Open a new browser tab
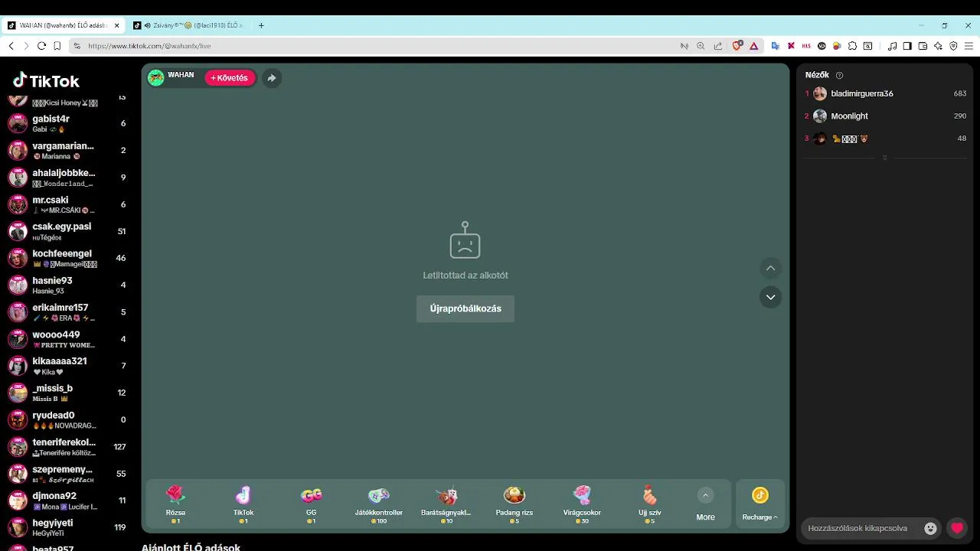The width and height of the screenshot is (980, 551). coord(261,25)
